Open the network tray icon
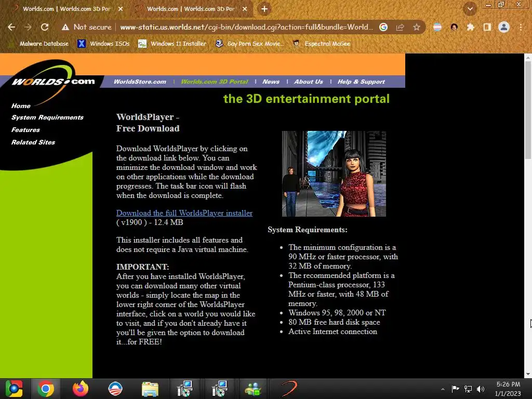The height and width of the screenshot is (399, 532). point(468,389)
